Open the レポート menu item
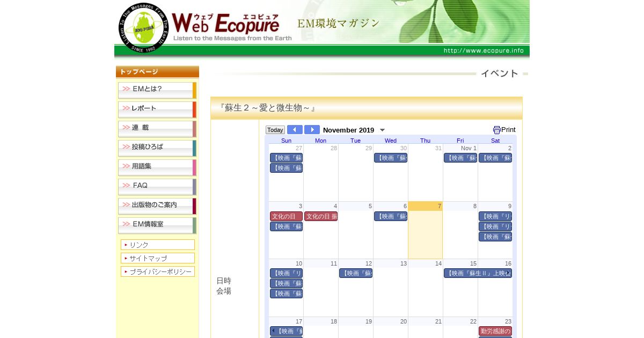 [157, 109]
